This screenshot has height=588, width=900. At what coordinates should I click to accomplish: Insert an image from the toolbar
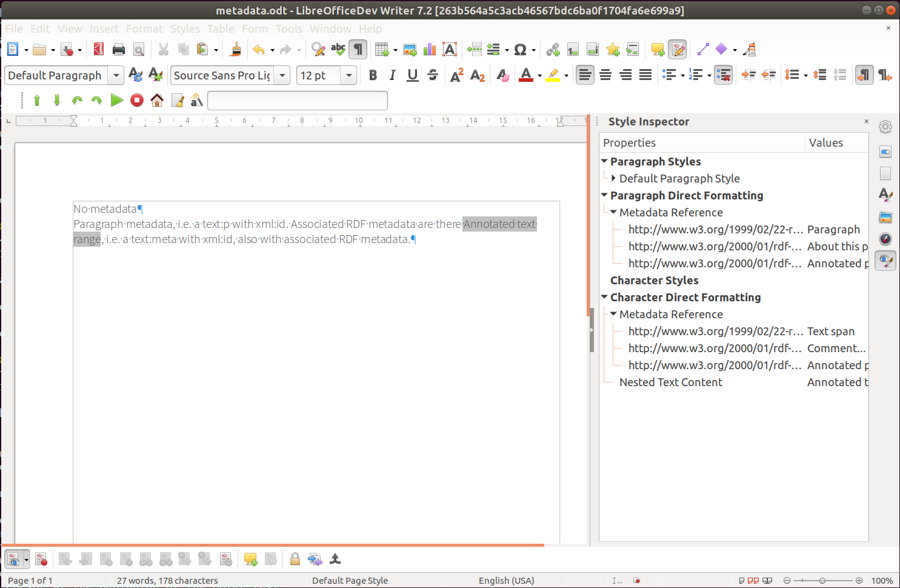pyautogui.click(x=410, y=49)
